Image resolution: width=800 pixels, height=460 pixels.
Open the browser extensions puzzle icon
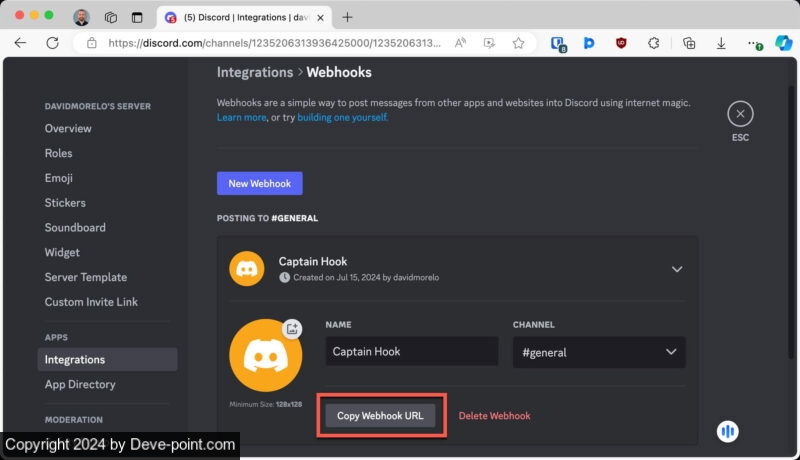coord(654,43)
